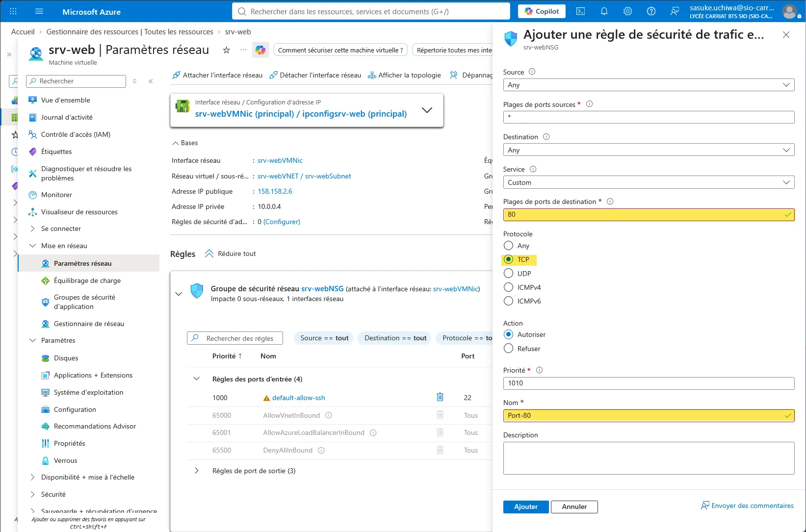
Task: Show info about the Priorité field
Action: (x=539, y=370)
